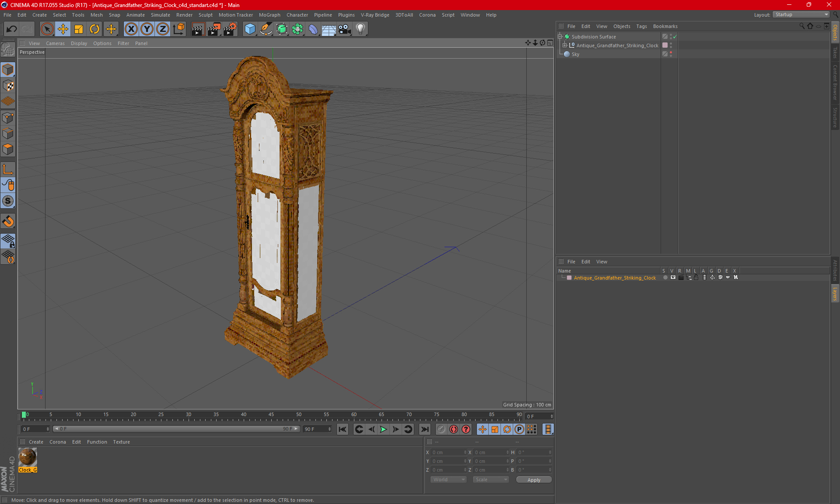Toggle X axis lock
840x504 pixels.
point(131,29)
